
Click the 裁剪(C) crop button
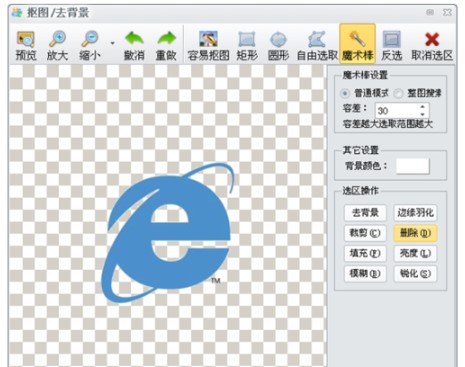click(x=365, y=233)
